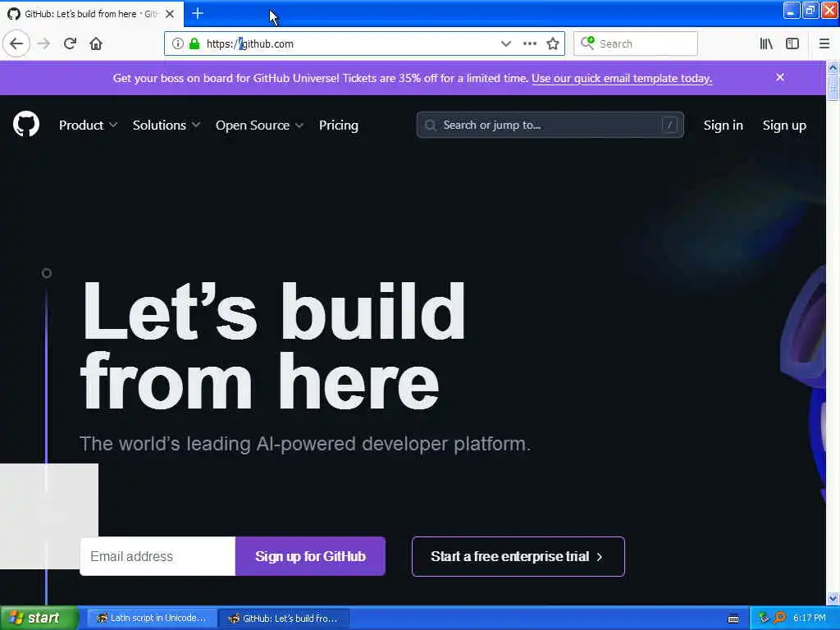Reload the page with the refresh icon
Viewport: 840px width, 630px height.
click(70, 43)
